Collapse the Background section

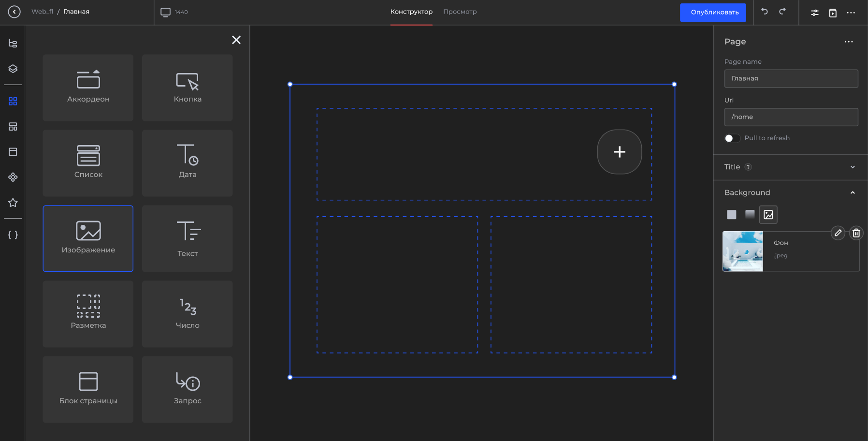[x=853, y=193]
